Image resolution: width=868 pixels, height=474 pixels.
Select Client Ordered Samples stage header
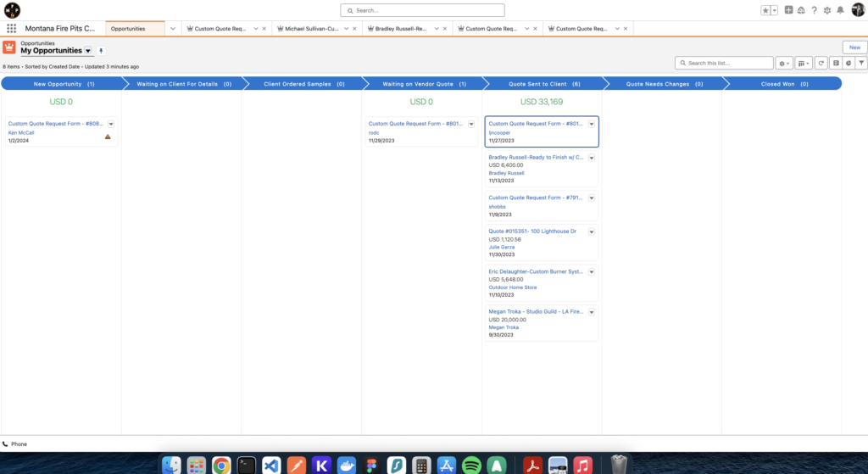pyautogui.click(x=304, y=84)
